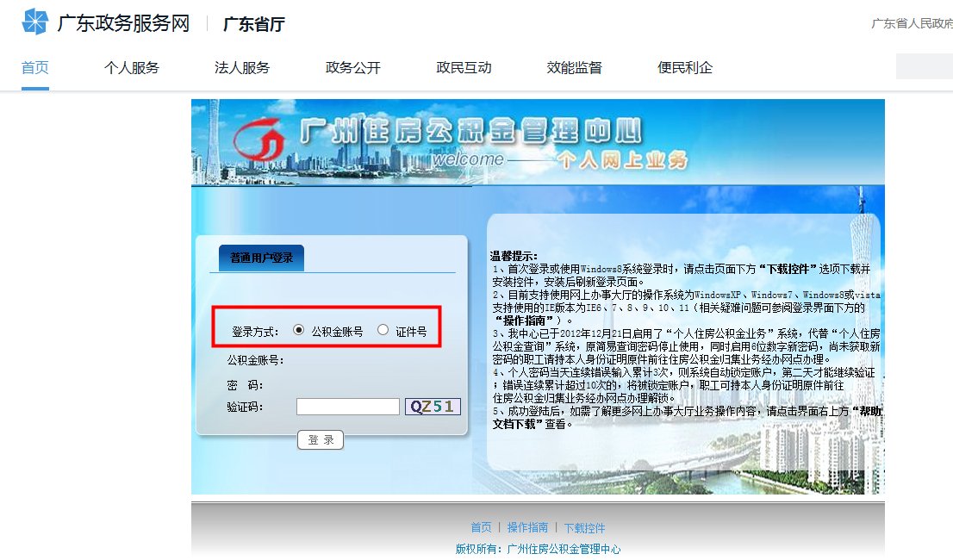953x560 pixels.
Task: Click the 登录 button
Action: point(321,439)
